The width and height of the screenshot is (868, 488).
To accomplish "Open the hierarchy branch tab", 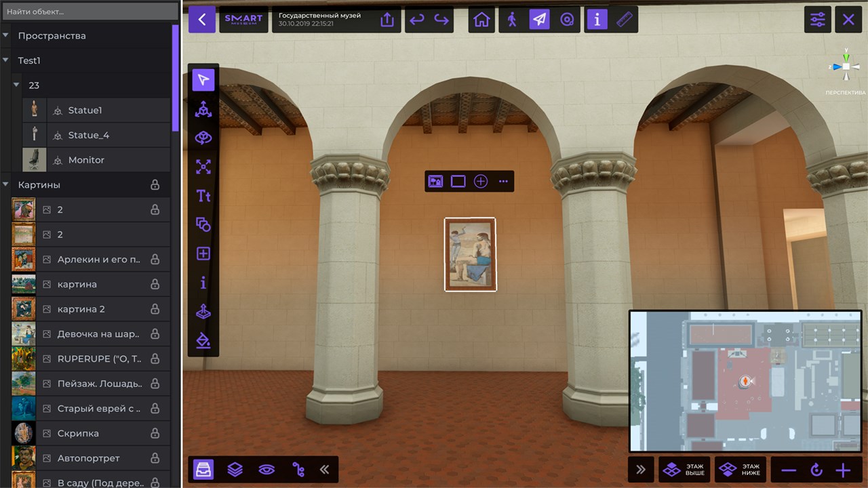I will pos(298,469).
